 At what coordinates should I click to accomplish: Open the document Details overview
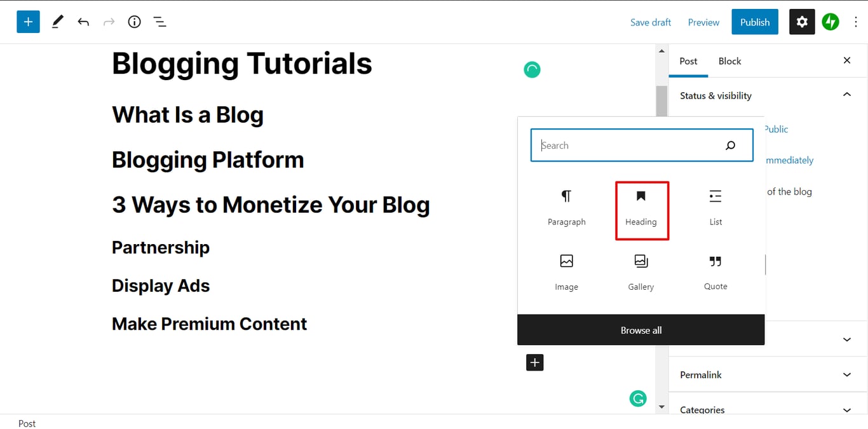click(x=134, y=22)
